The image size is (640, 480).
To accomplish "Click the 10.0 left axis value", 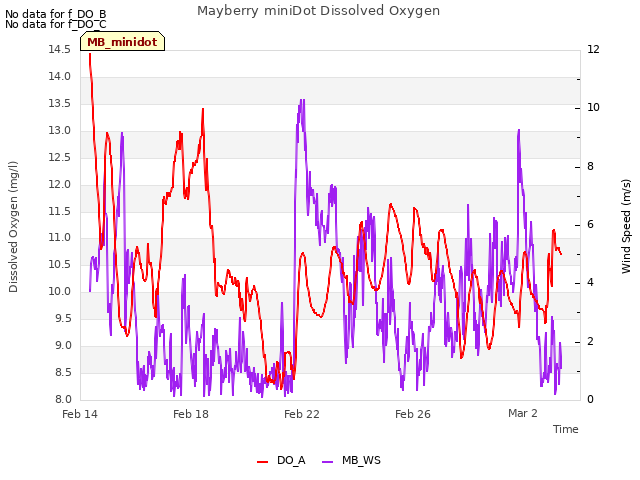I will click(60, 291).
